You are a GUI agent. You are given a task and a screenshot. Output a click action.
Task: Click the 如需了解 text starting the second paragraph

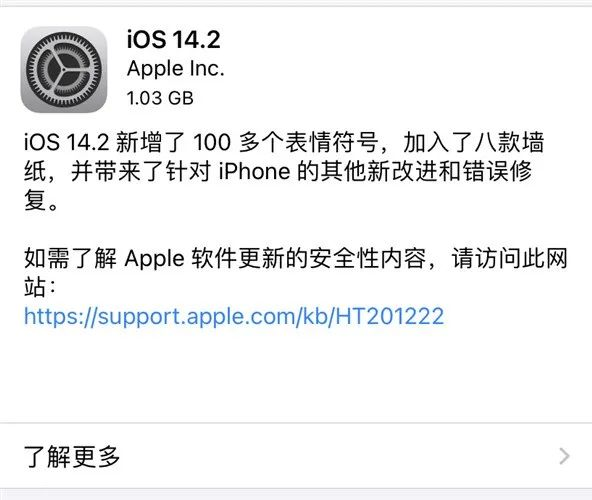tap(71, 258)
